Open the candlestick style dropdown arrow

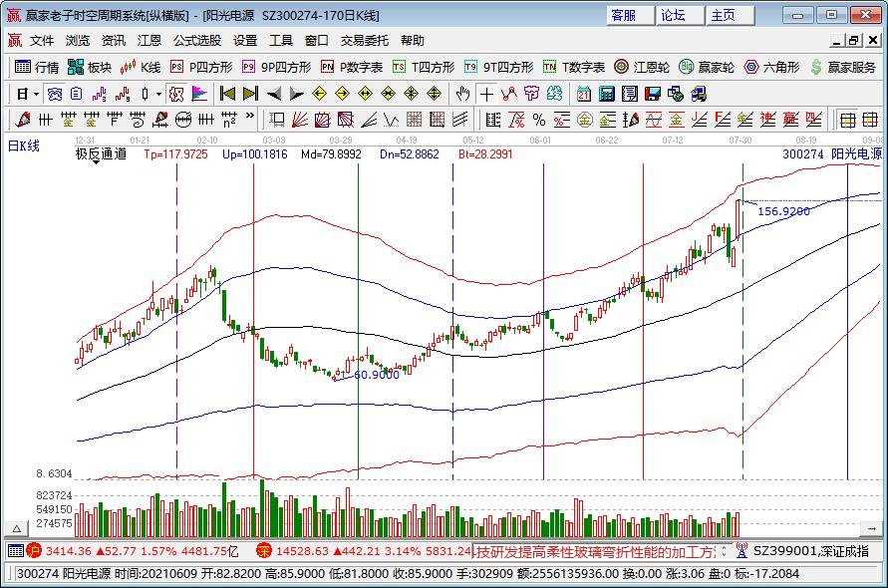click(159, 94)
